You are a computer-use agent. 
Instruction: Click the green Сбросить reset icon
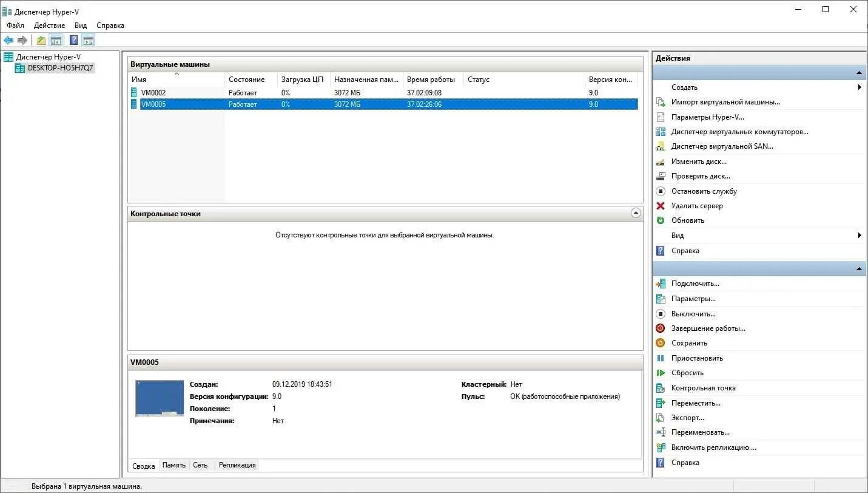661,373
